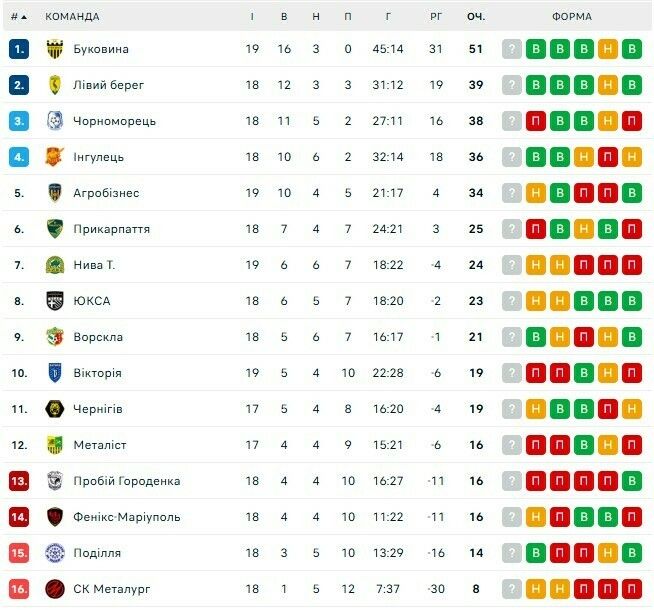Image resolution: width=654 pixels, height=610 pixels.
Task: Open the Пробій Городенка team page
Action: pos(127,481)
